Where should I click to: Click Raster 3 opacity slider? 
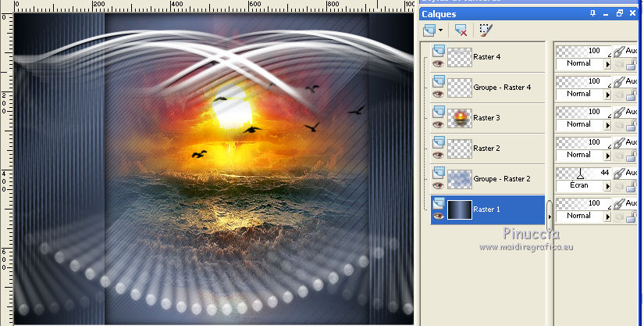pyautogui.click(x=583, y=112)
